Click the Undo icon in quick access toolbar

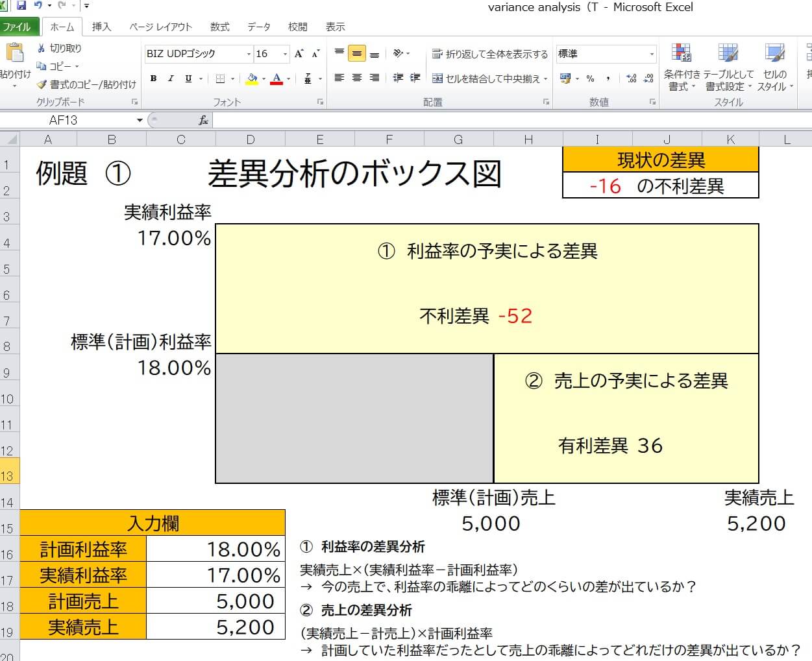[38, 6]
